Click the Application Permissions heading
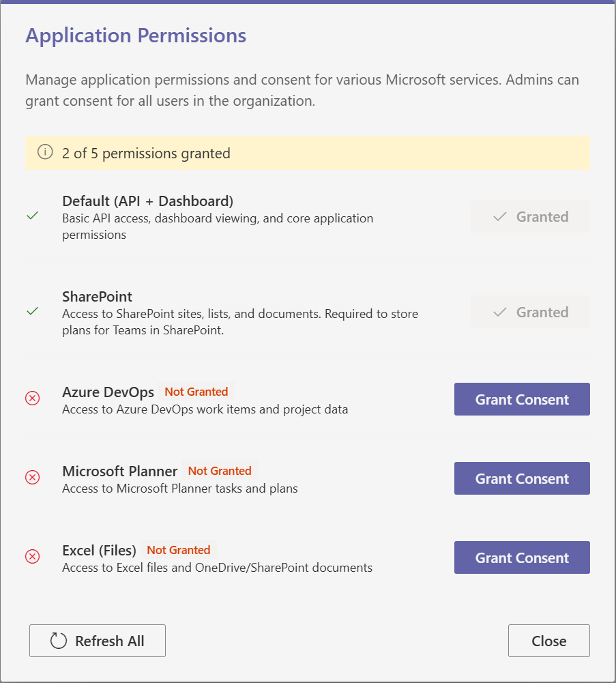 click(x=136, y=35)
